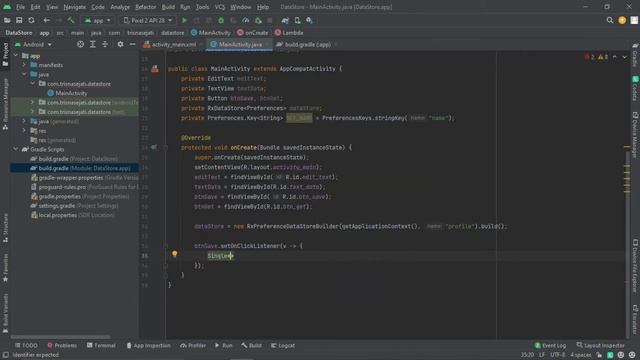Expand the java (generated) folder
The width and height of the screenshot is (640, 360).
[24, 121]
